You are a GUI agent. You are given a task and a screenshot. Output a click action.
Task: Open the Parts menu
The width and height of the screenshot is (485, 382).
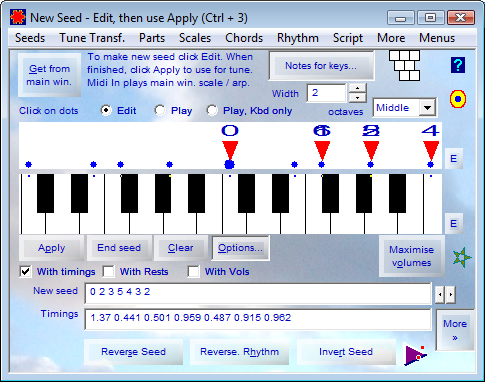(x=152, y=38)
